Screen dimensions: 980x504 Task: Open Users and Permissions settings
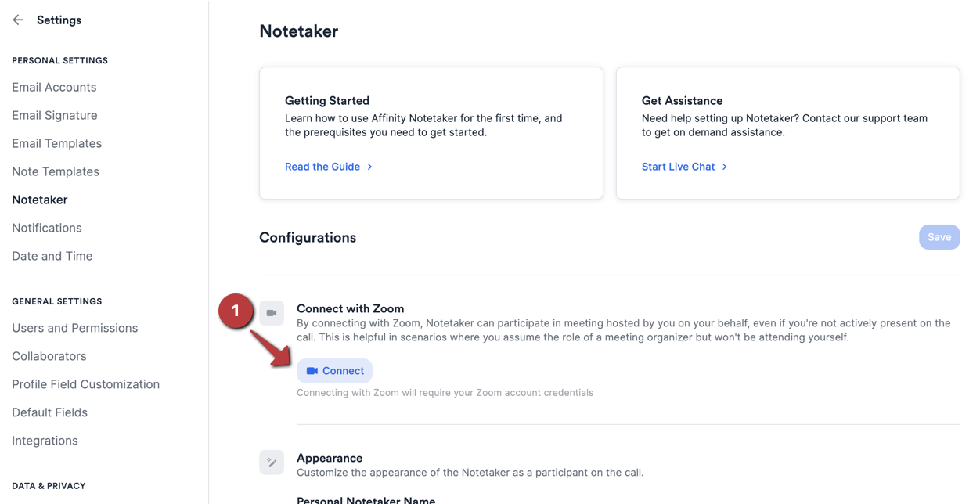pos(74,328)
